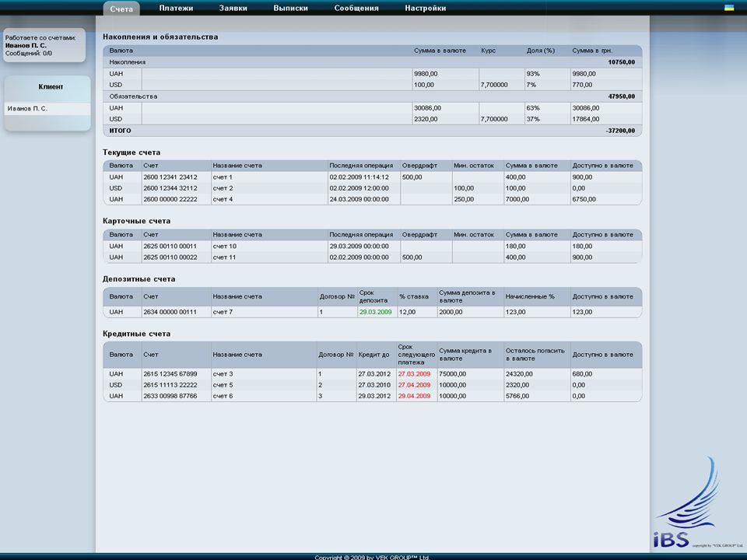Switch to the Платежи tab
The height and width of the screenshot is (560, 747).
click(176, 8)
